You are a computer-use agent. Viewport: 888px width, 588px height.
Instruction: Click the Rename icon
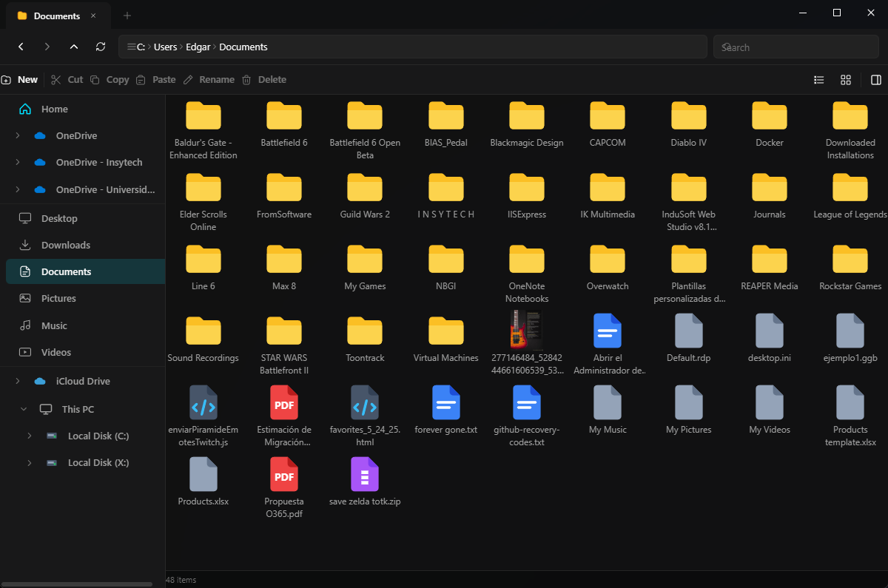click(x=186, y=79)
